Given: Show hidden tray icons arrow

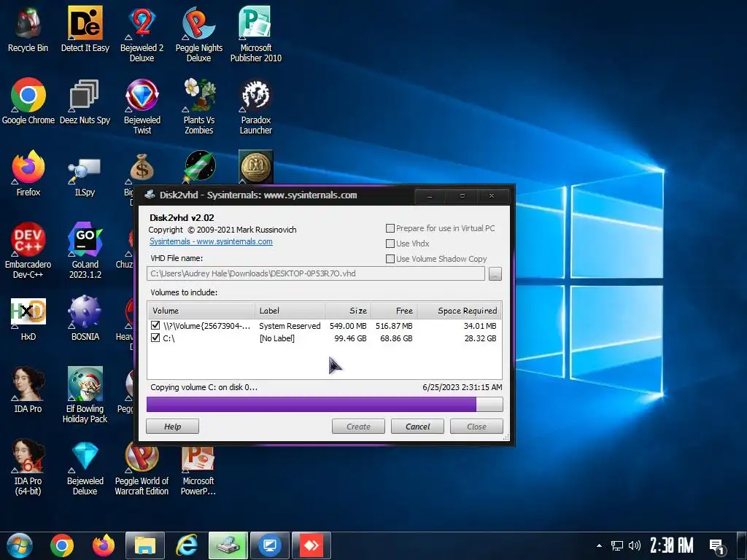Looking at the screenshot, I should click(600, 545).
